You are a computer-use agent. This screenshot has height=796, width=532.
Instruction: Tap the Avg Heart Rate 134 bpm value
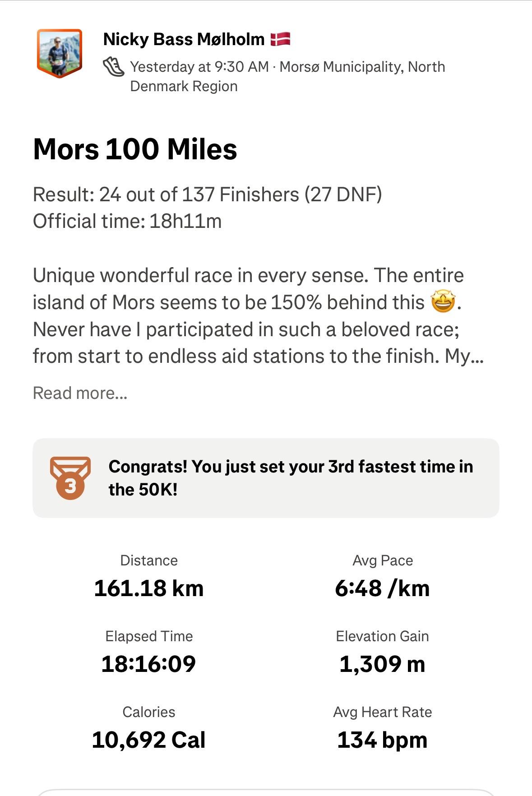point(383,740)
